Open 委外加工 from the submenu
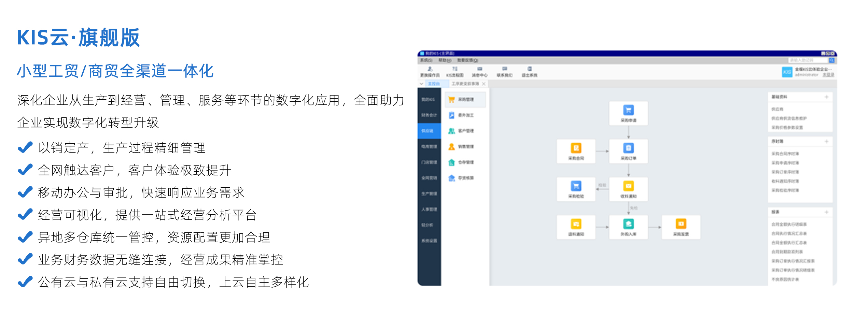This screenshot has height=317, width=868. (x=451, y=115)
